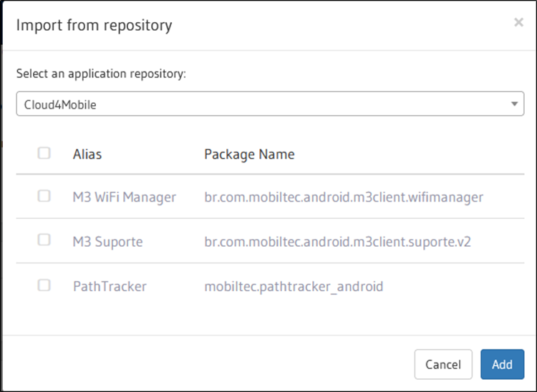Tick the select-all checkbox in header
Image resolution: width=537 pixels, height=392 pixels.
[x=44, y=153]
